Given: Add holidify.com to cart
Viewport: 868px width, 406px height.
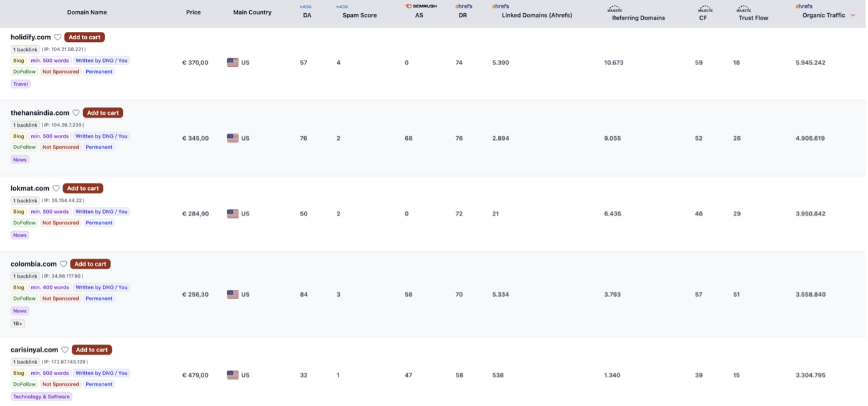Looking at the screenshot, I should point(84,37).
